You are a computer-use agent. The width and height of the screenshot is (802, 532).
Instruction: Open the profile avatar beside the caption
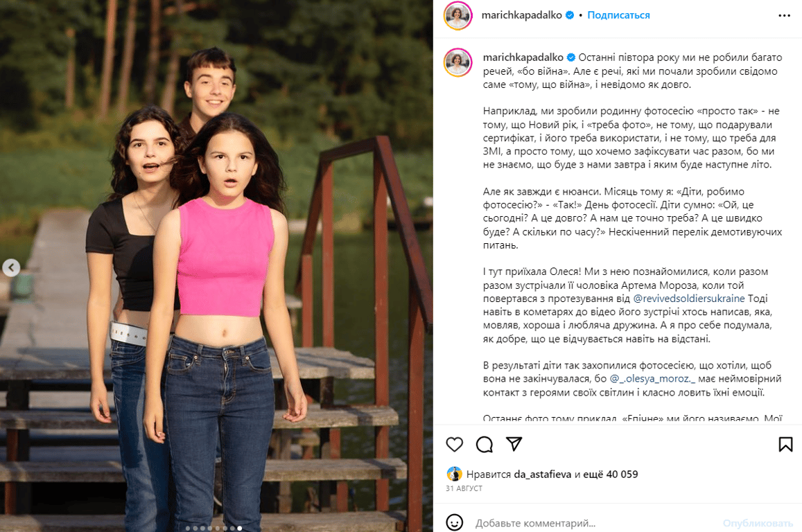(457, 62)
